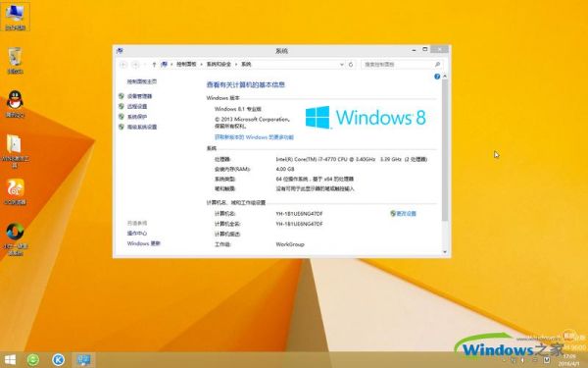Click the Intel Core i7-4770 processor value
The width and height of the screenshot is (588, 368).
pos(352,159)
